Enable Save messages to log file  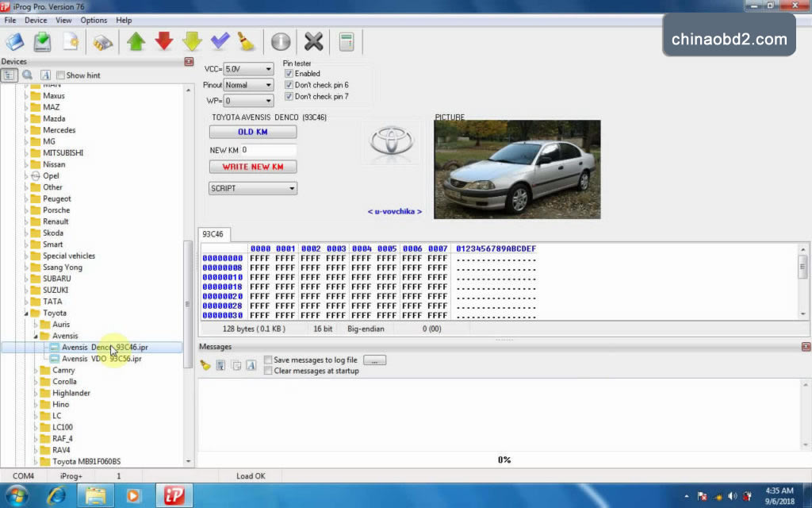point(268,360)
